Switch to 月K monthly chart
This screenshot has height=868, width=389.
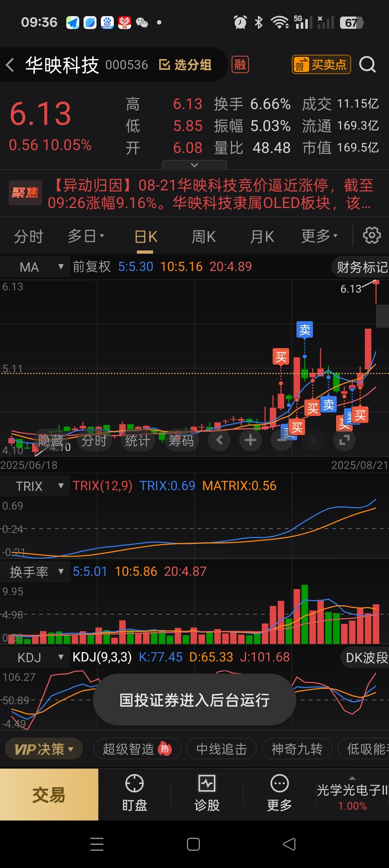click(262, 237)
